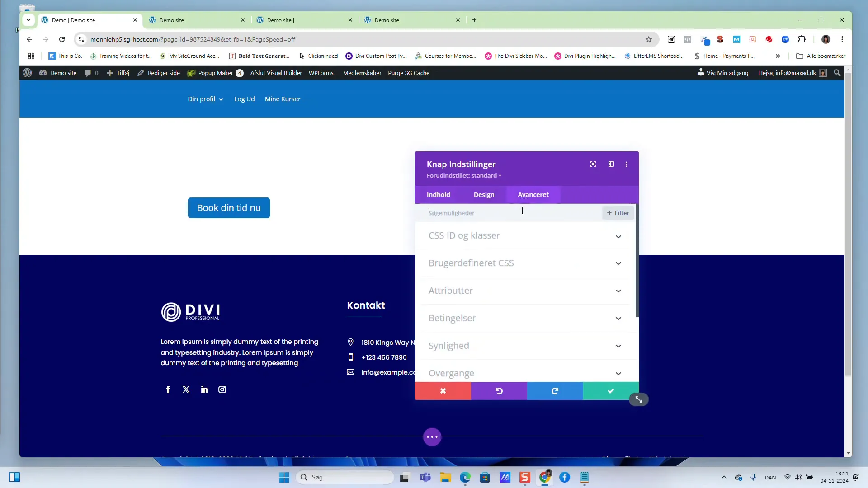
Task: Click the Book din tid nu button
Action: point(229,208)
